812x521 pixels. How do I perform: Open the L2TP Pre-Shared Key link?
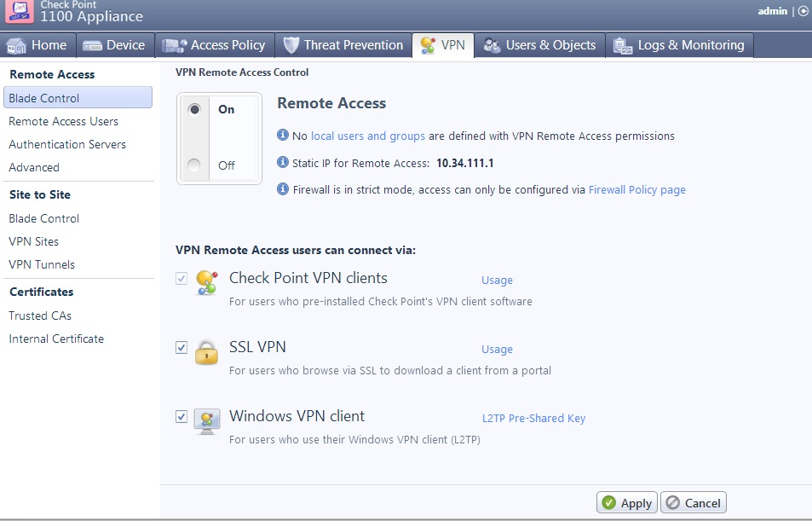533,419
